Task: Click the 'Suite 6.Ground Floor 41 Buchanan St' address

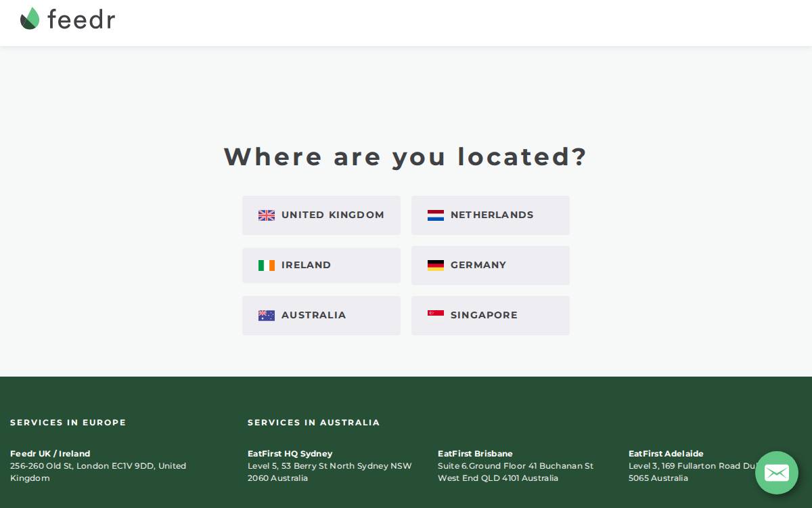Action: pos(516,472)
